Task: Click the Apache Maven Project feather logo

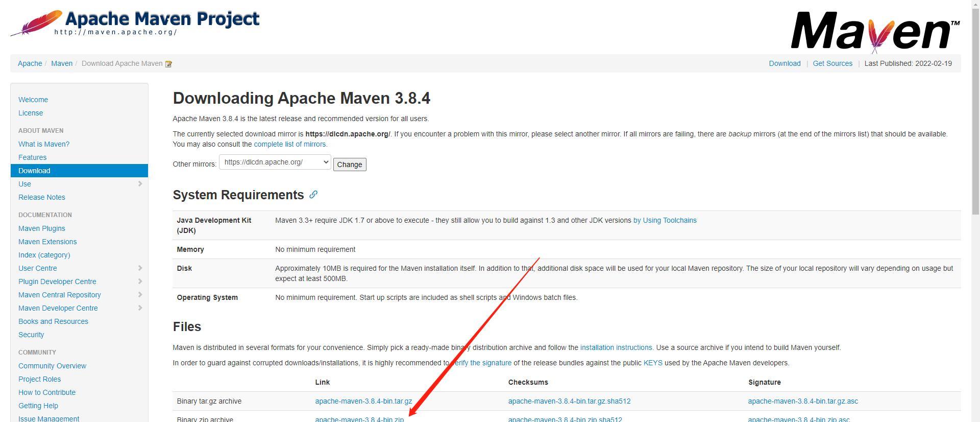Action: point(135,23)
